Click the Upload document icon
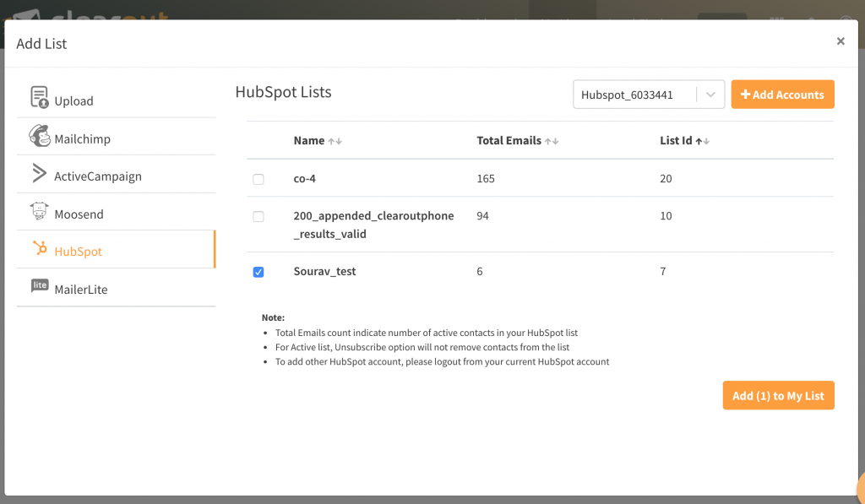Screen dimensions: 865x504 (39, 97)
